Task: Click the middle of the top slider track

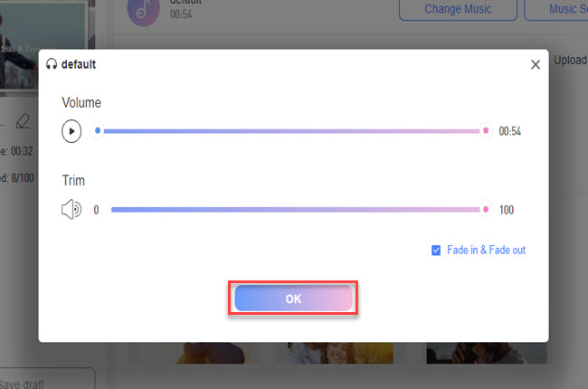Action: click(x=291, y=131)
